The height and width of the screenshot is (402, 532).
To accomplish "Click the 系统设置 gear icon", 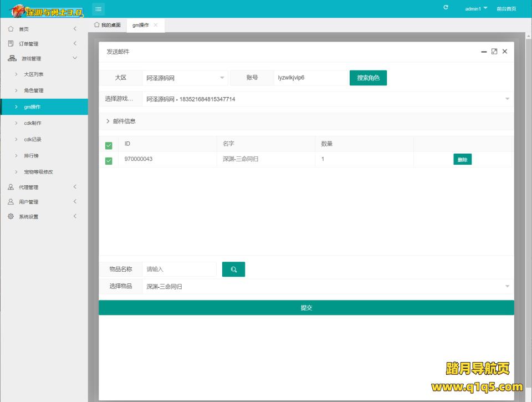I will 11,217.
